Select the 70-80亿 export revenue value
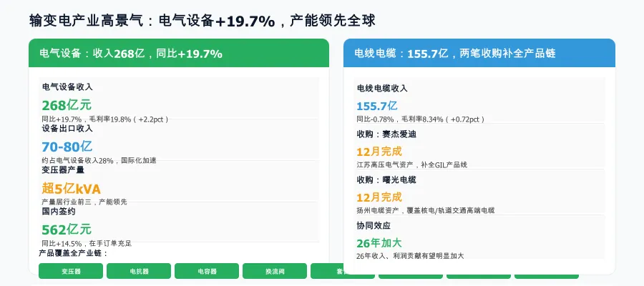 (x=67, y=147)
